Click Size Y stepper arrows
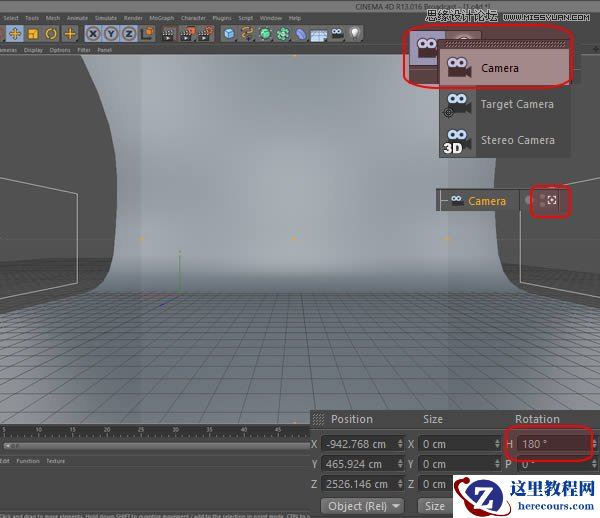 (497, 464)
